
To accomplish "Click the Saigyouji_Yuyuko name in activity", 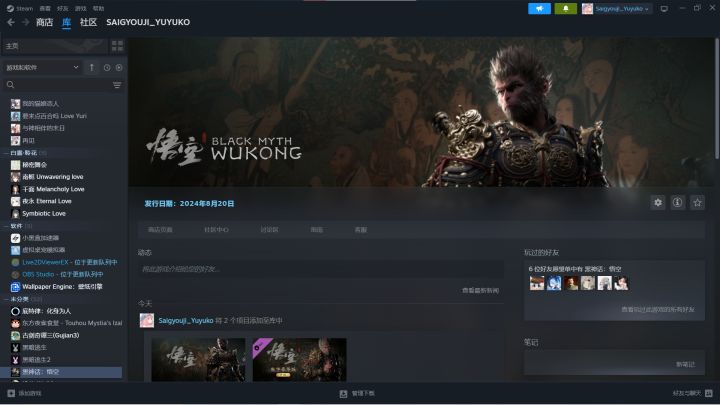I will click(186, 321).
